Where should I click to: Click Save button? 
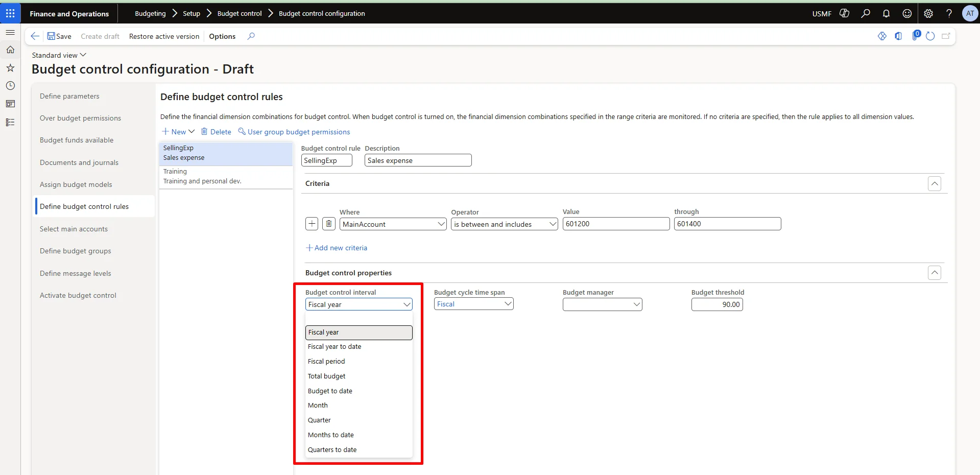[59, 36]
